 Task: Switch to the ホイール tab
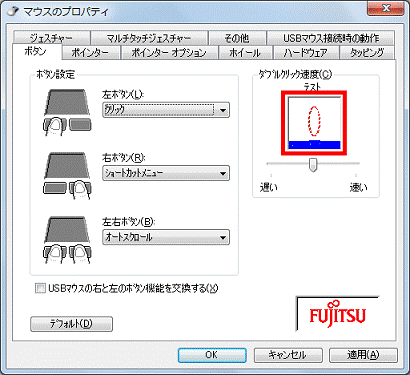(x=245, y=53)
